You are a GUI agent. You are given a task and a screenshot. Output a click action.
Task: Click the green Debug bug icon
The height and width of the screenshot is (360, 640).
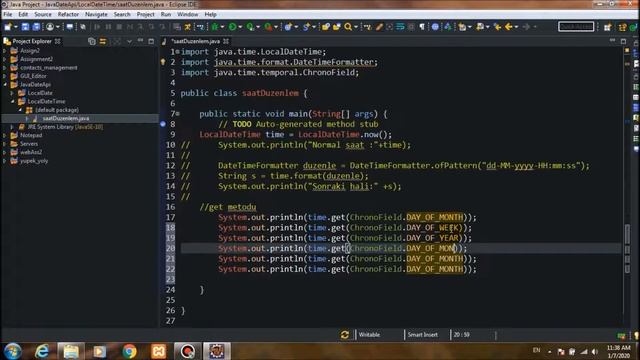pyautogui.click(x=215, y=27)
